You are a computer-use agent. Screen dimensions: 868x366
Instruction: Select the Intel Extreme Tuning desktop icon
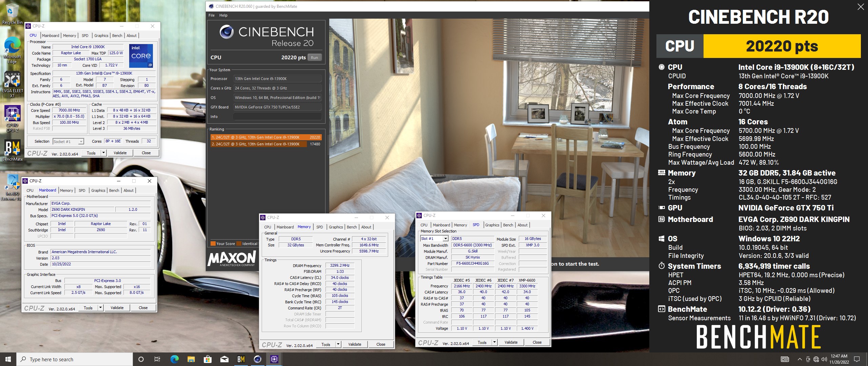[x=12, y=187]
